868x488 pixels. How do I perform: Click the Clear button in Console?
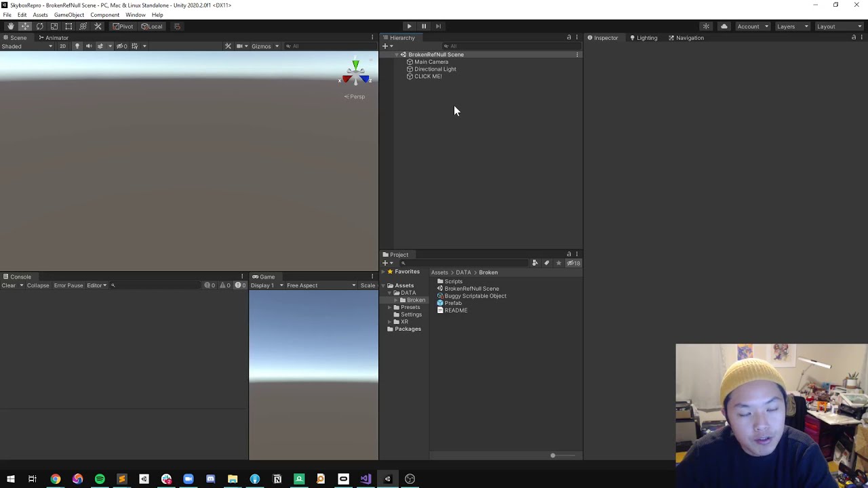point(8,285)
